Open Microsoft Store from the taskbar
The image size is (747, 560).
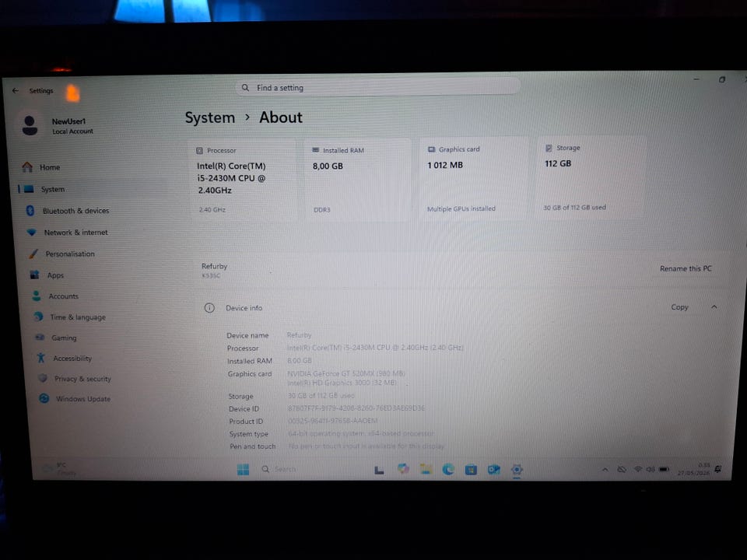pyautogui.click(x=471, y=470)
